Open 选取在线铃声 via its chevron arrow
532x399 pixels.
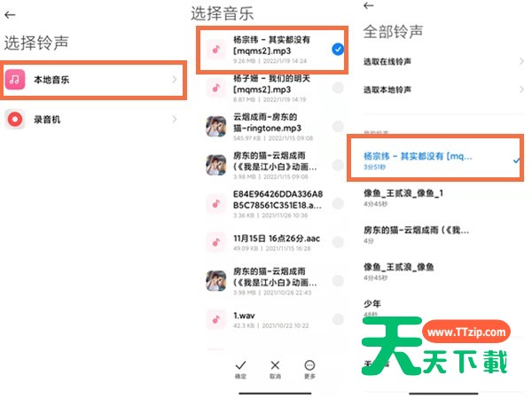[521, 61]
